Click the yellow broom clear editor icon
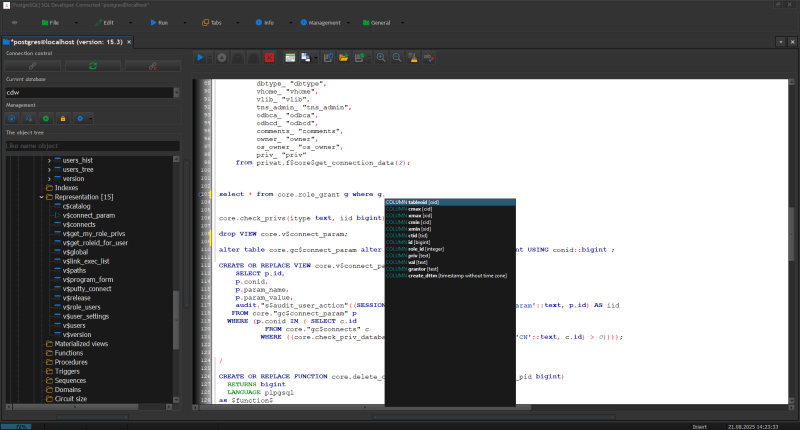 [413, 58]
